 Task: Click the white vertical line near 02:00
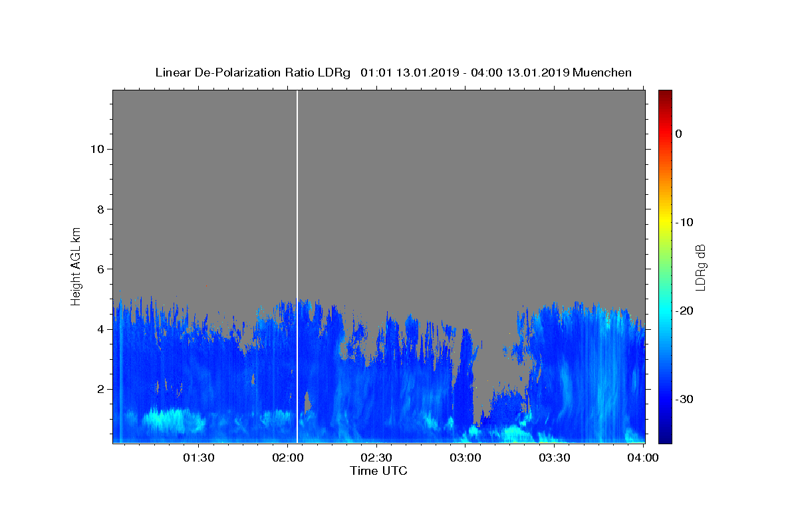pyautogui.click(x=297, y=266)
